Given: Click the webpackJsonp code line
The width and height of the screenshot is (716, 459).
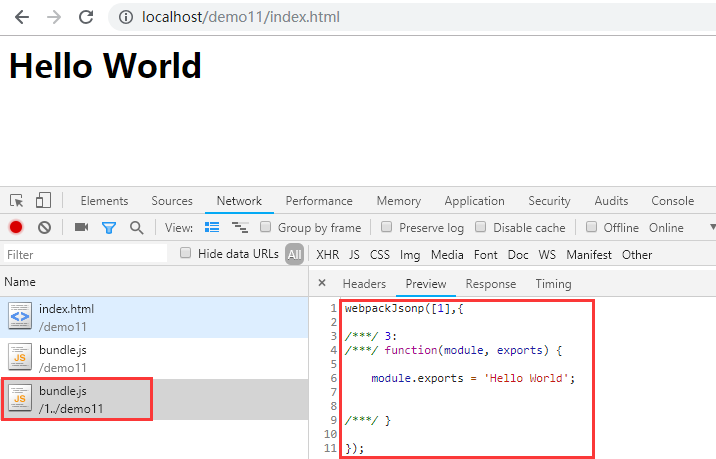Looking at the screenshot, I should [x=404, y=308].
